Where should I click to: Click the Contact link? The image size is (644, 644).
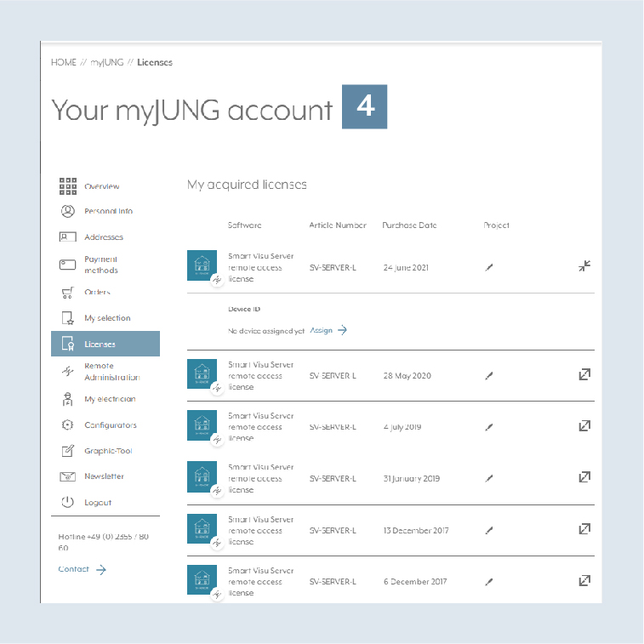point(83,569)
